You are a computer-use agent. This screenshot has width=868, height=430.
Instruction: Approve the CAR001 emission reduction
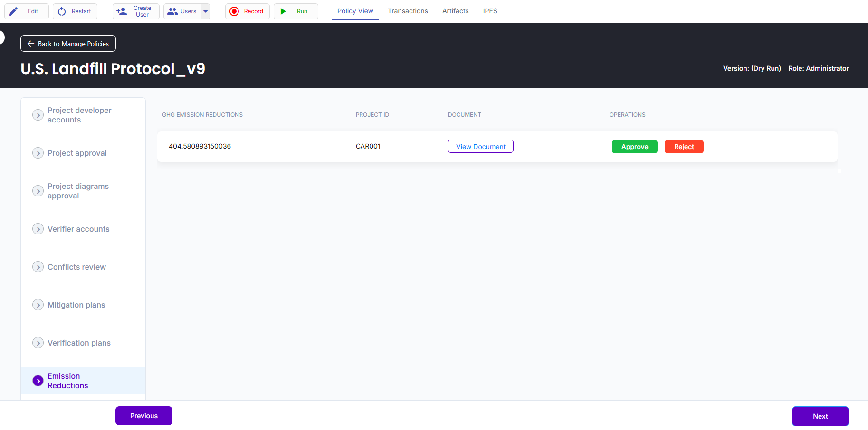coord(634,147)
